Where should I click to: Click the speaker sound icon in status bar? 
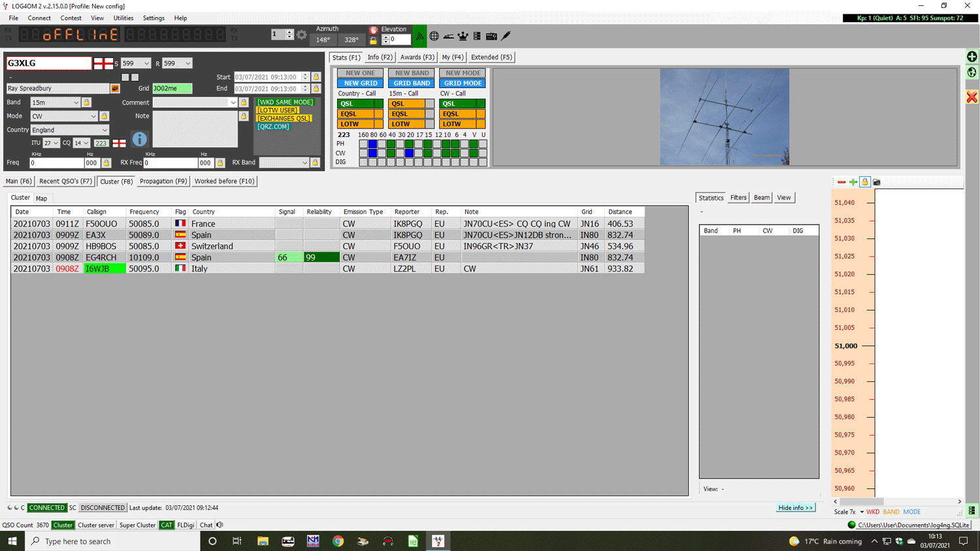220,525
